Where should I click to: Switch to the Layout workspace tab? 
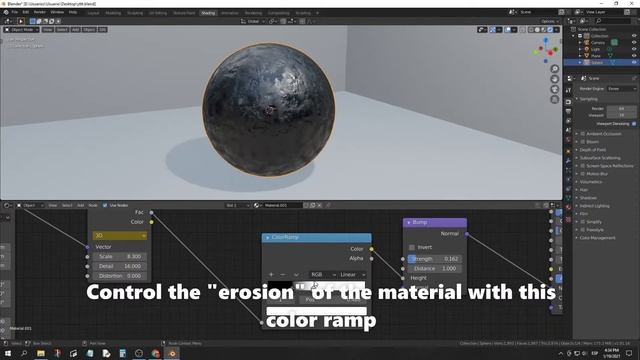pyautogui.click(x=93, y=13)
